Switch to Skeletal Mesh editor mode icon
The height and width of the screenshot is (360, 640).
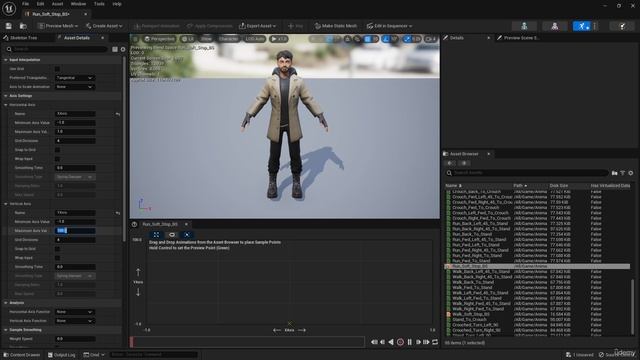coord(554,26)
